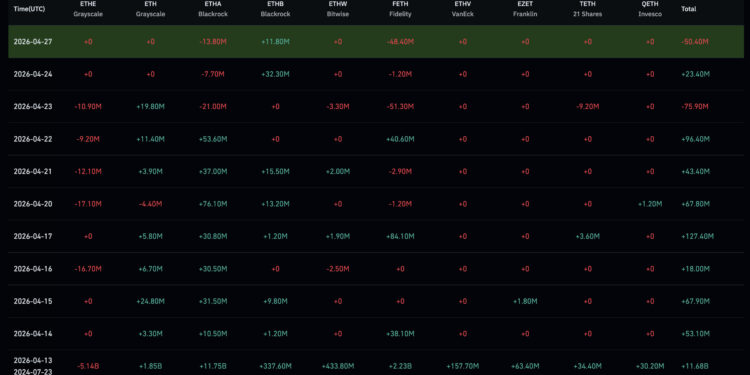Select the +11.80M ETHB value
The width and height of the screenshot is (750, 375).
(x=275, y=42)
